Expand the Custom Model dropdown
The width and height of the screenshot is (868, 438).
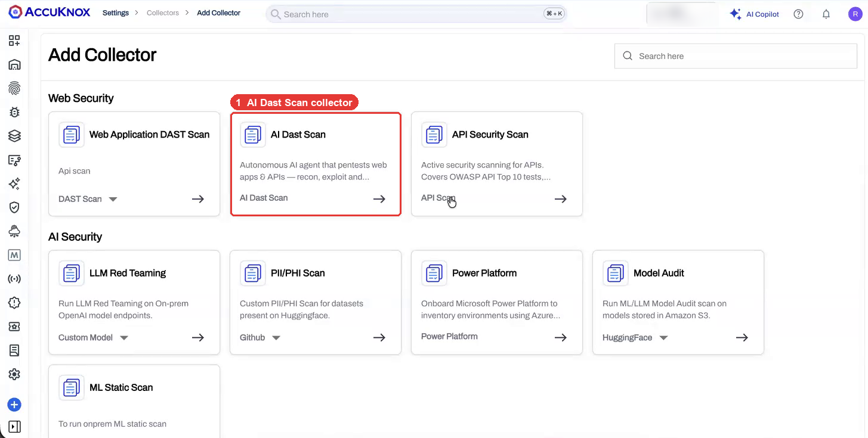(124, 337)
